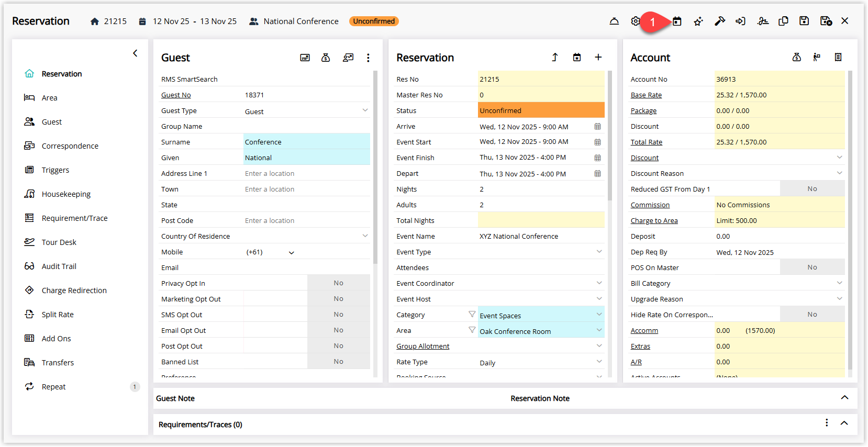The image size is (868, 447).
Task: Click the save and exit icon
Action: coord(826,21)
